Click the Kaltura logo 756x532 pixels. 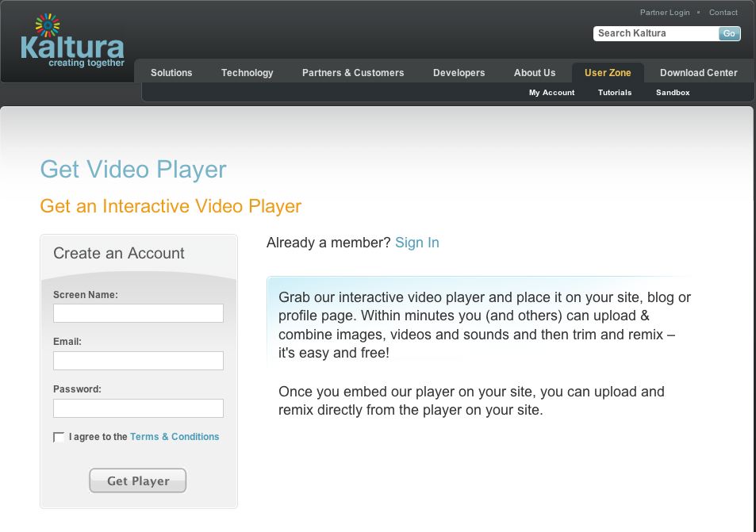(72, 41)
